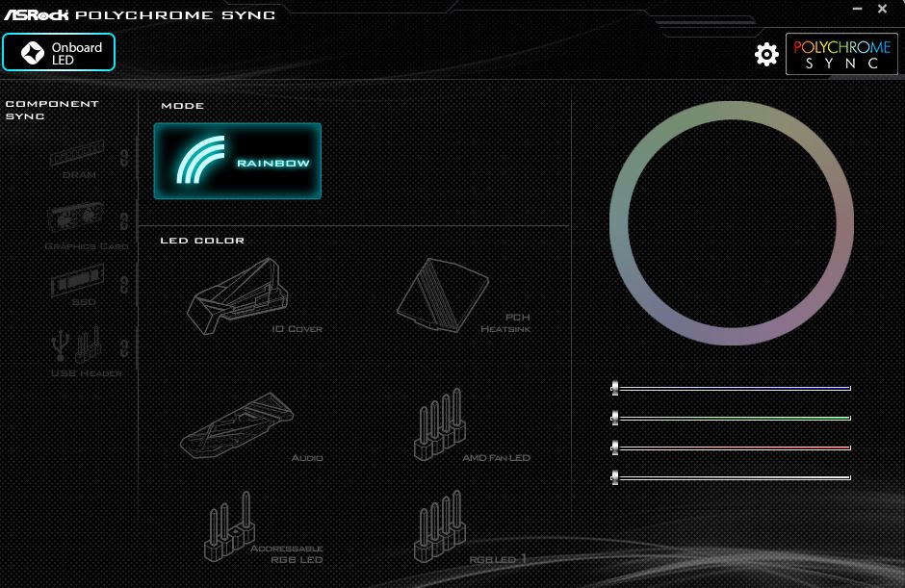Click the Mode heading
Viewport: 905px width, 588px height.
coord(182,106)
